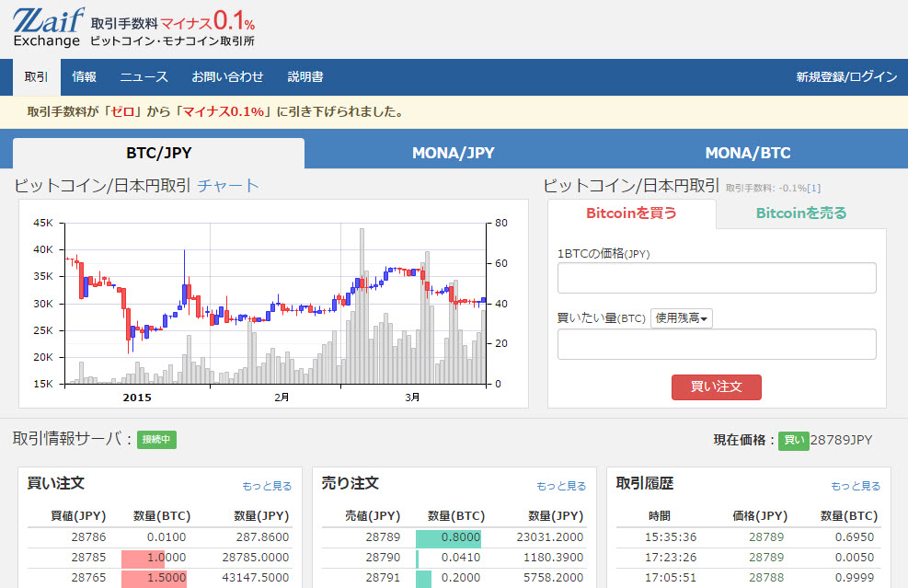
Task: Click the 3月 label on the chart axis
Action: tap(412, 398)
